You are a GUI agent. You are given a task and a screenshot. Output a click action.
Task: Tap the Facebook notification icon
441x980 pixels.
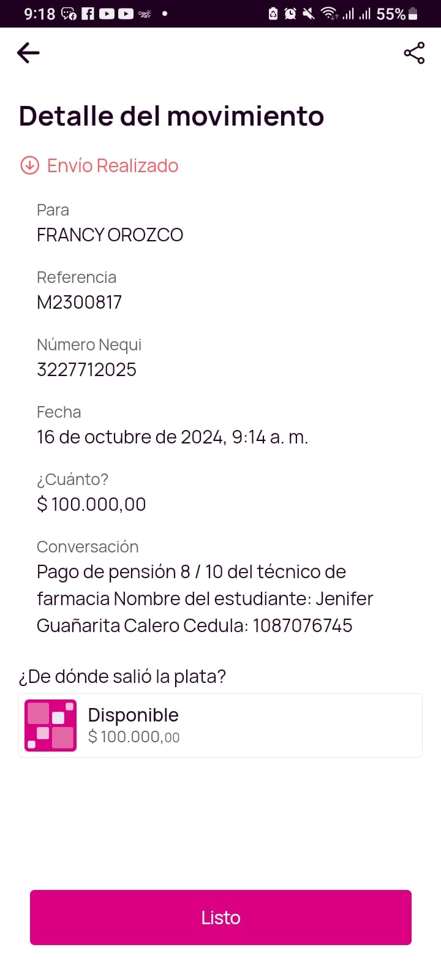point(88,13)
